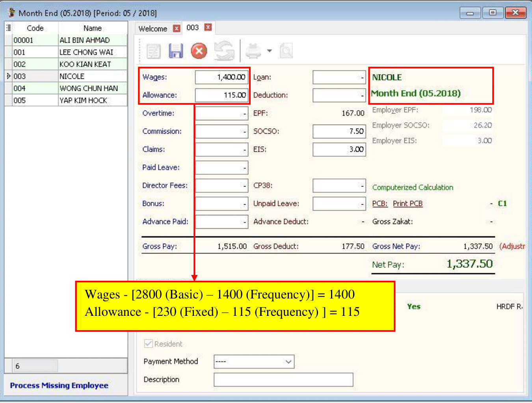Viewport: 532px width, 403px height.
Task: Select employee LEE CHONG WAI in the list
Action: [x=86, y=52]
